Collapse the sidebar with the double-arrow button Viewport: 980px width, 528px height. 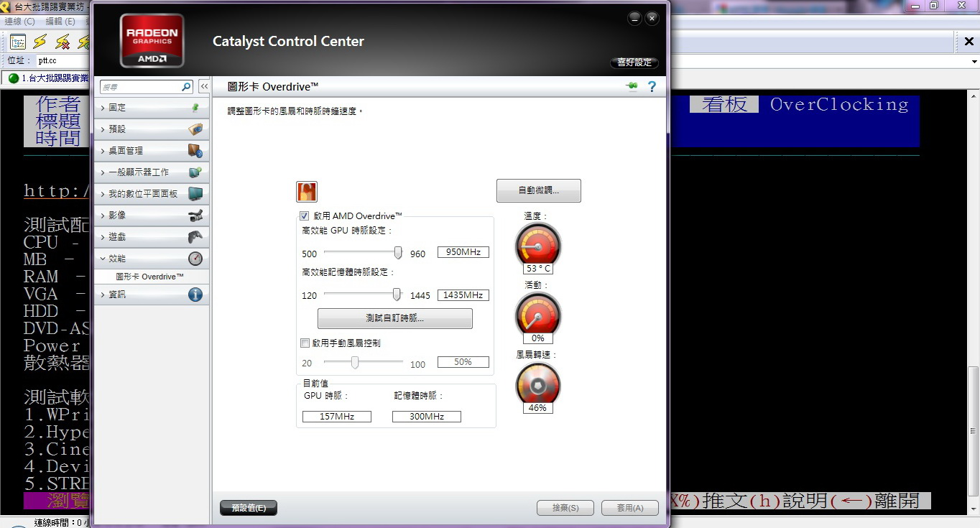click(x=204, y=87)
